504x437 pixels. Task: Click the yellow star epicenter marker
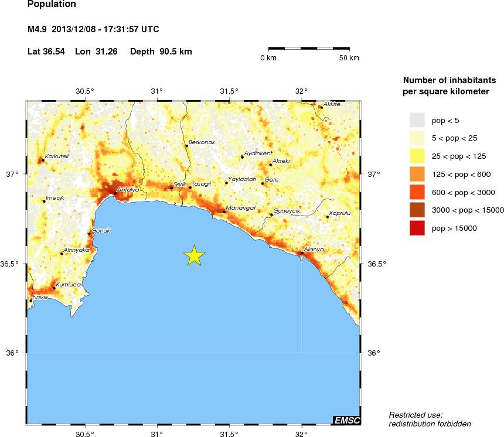click(x=194, y=255)
